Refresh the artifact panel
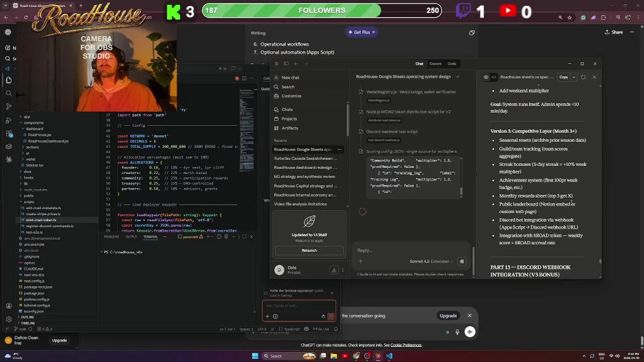Image resolution: width=644 pixels, height=362 pixels. tap(583, 77)
